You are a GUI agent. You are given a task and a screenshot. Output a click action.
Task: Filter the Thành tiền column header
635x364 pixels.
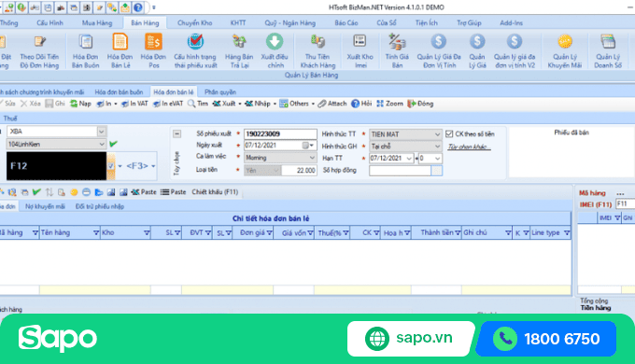coord(458,232)
